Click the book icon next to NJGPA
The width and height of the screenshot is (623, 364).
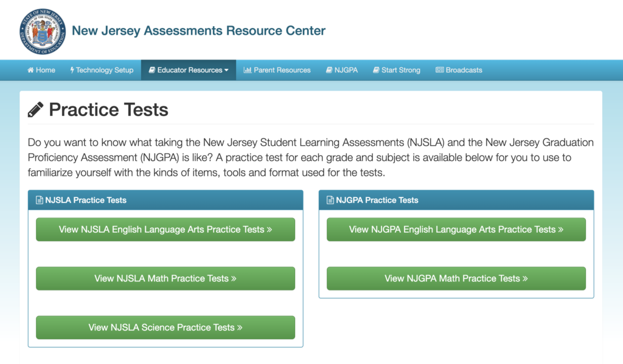pyautogui.click(x=329, y=70)
